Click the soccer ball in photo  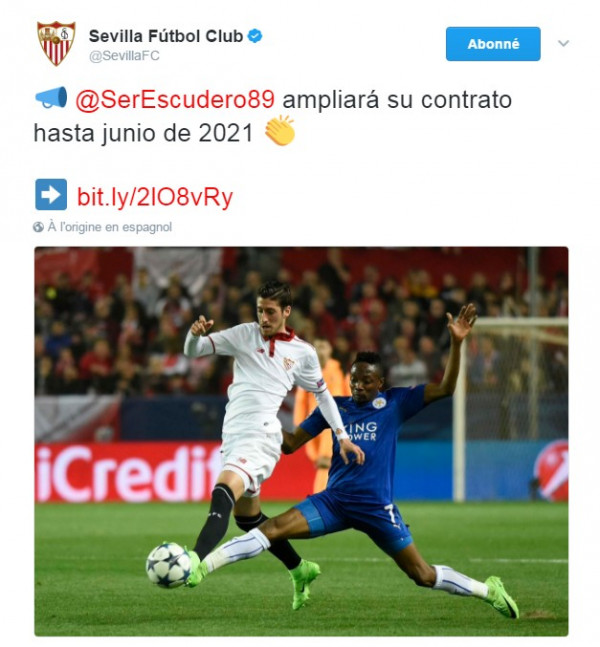point(168,564)
